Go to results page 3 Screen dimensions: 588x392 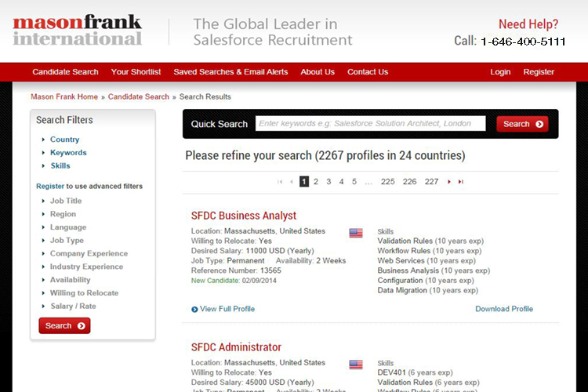(x=328, y=182)
